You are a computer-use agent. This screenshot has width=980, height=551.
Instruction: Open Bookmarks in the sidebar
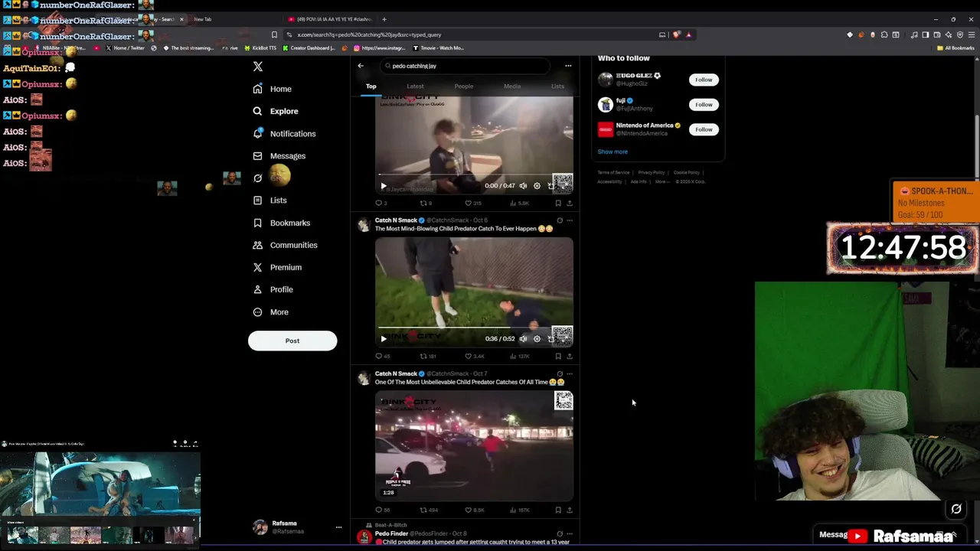tap(281, 223)
